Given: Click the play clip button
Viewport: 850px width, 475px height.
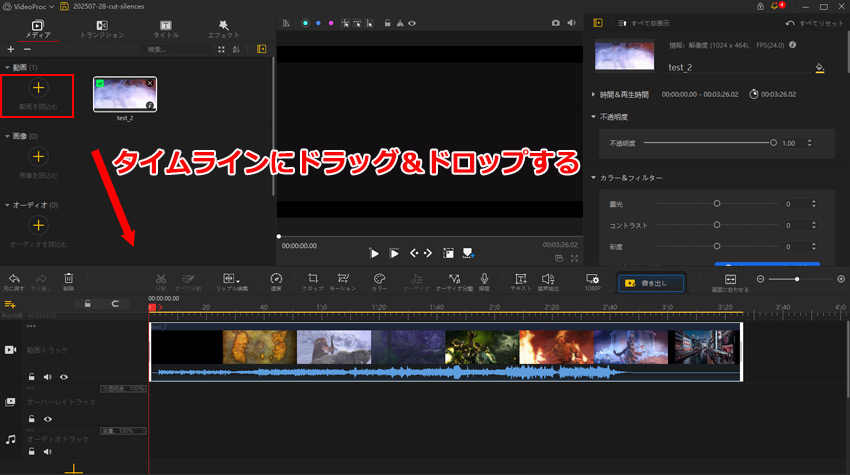Looking at the screenshot, I should (395, 253).
